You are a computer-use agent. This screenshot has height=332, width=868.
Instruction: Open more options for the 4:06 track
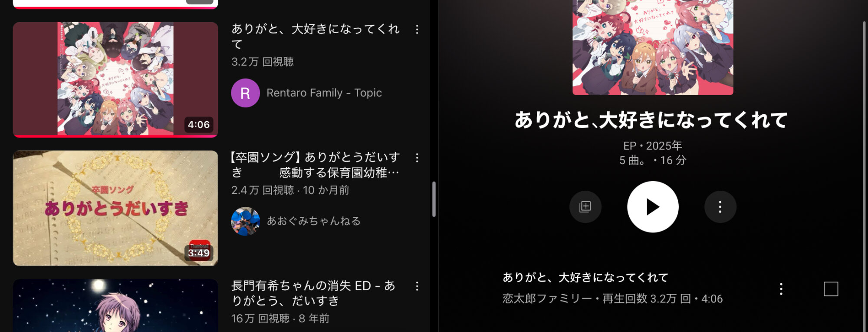781,289
